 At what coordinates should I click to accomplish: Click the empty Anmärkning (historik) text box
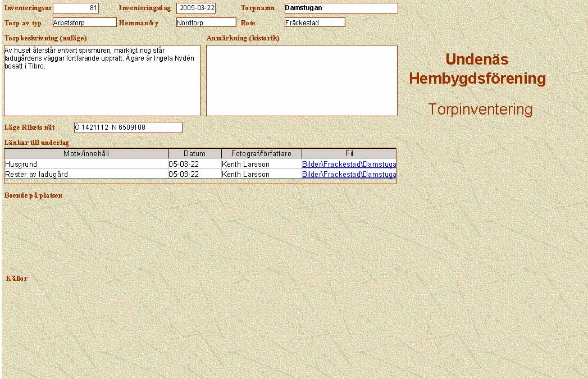tap(302, 80)
